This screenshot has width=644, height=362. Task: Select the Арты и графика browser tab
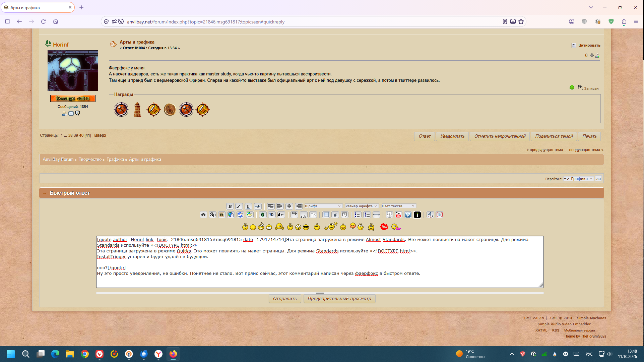(x=38, y=7)
